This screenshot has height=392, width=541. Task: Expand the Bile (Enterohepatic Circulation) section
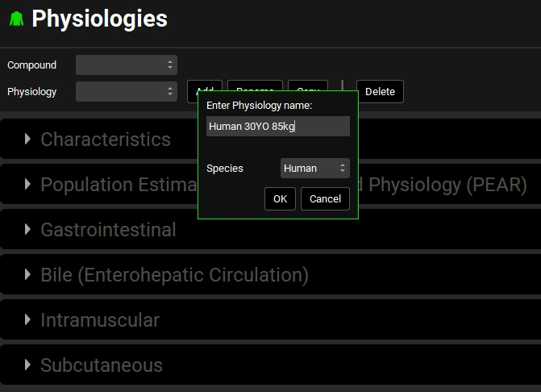coord(174,275)
